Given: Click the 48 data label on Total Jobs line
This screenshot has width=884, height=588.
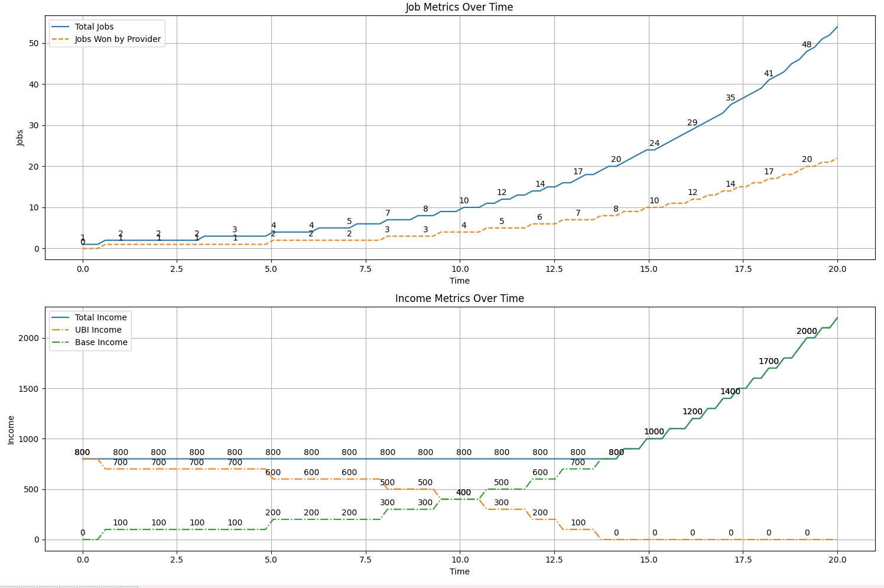Looking at the screenshot, I should [x=807, y=44].
